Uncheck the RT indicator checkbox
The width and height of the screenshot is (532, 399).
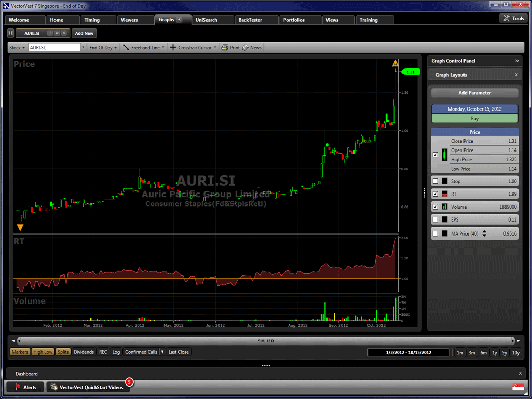pyautogui.click(x=435, y=194)
